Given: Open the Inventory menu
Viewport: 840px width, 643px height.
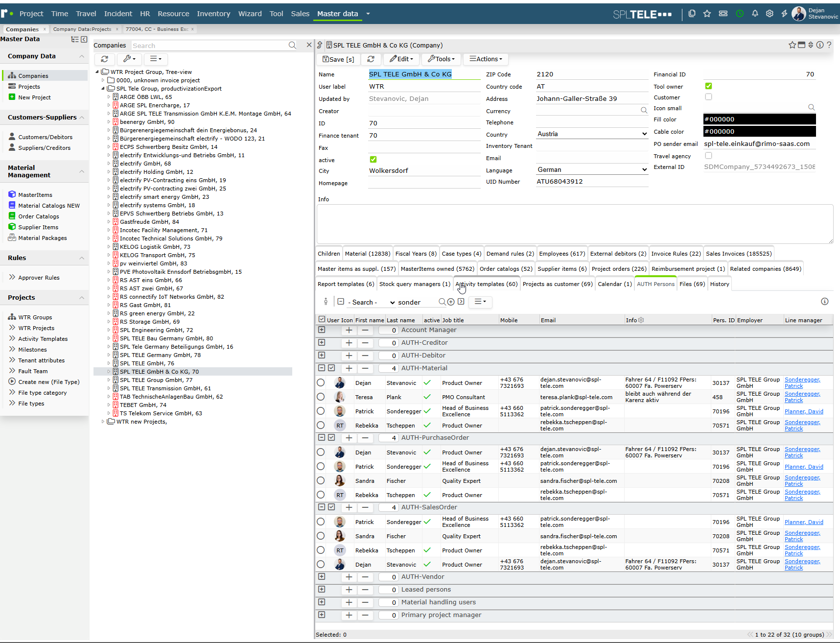Looking at the screenshot, I should click(213, 14).
